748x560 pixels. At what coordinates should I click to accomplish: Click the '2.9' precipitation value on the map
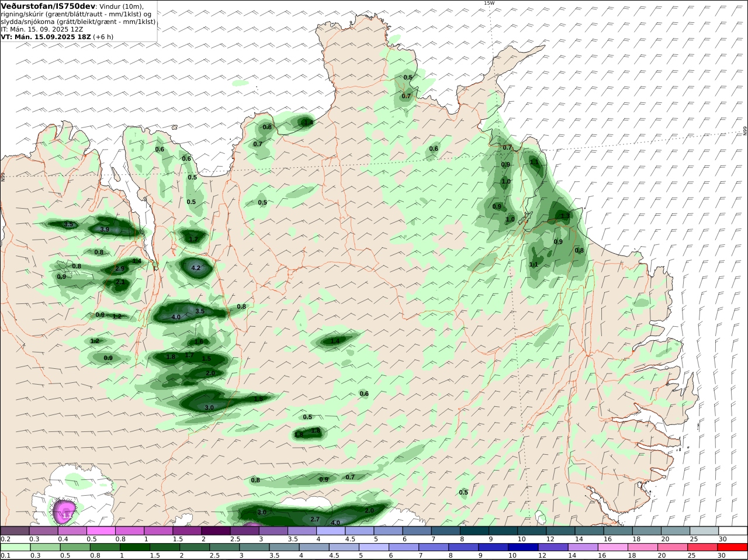[x=120, y=268]
